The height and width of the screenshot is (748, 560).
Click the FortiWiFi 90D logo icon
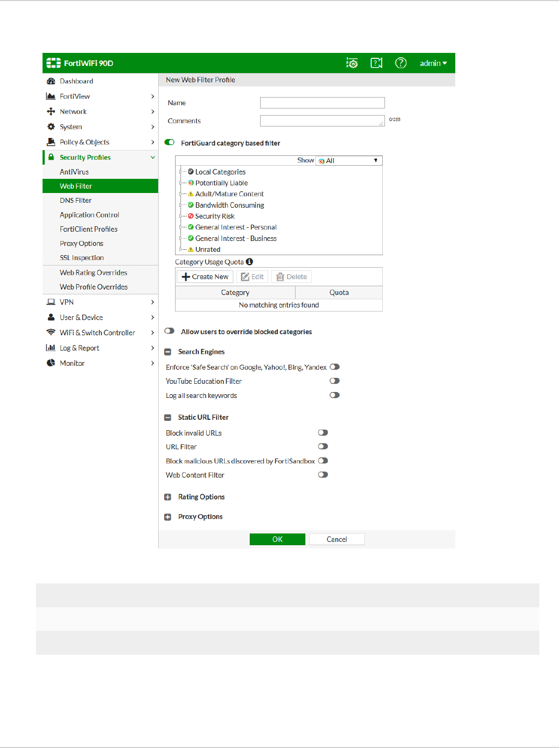tap(53, 63)
